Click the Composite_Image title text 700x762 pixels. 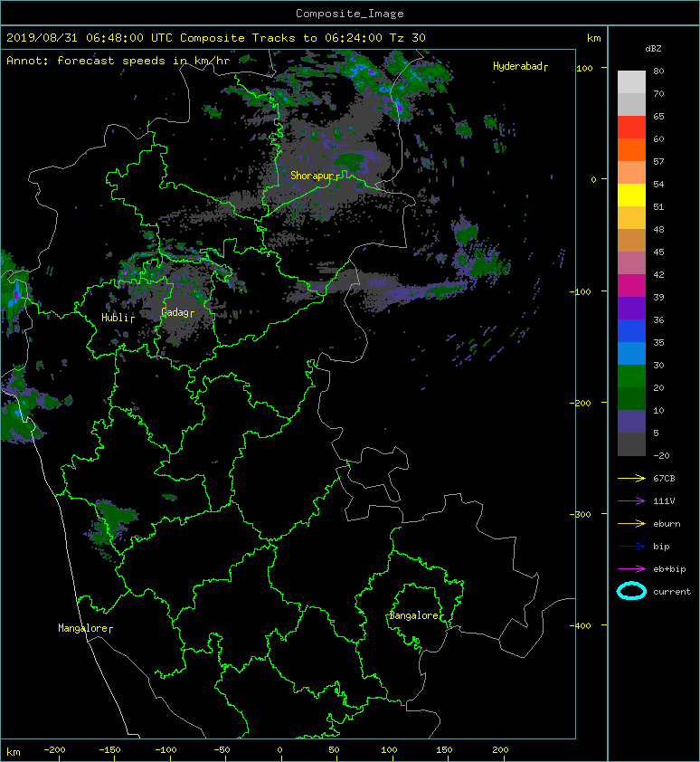350,14
